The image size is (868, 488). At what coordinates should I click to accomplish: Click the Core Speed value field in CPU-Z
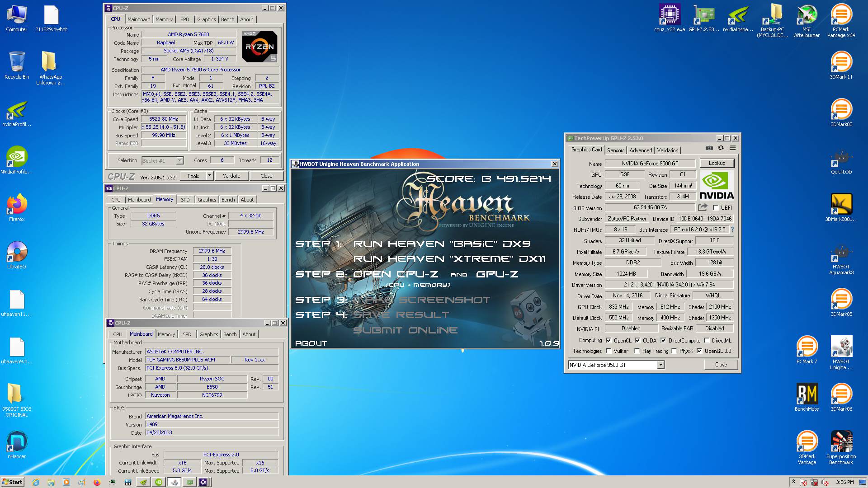click(x=164, y=119)
